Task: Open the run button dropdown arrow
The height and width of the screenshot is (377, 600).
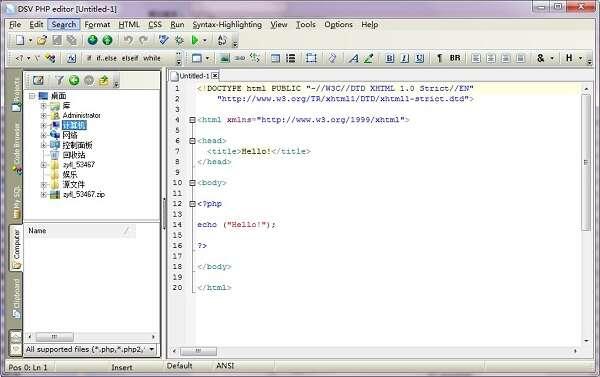Action: [x=205, y=40]
